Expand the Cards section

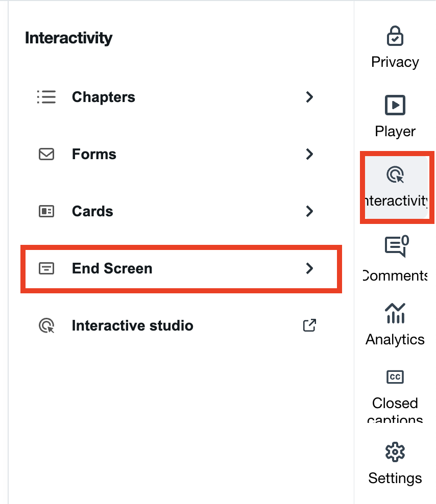(x=309, y=211)
